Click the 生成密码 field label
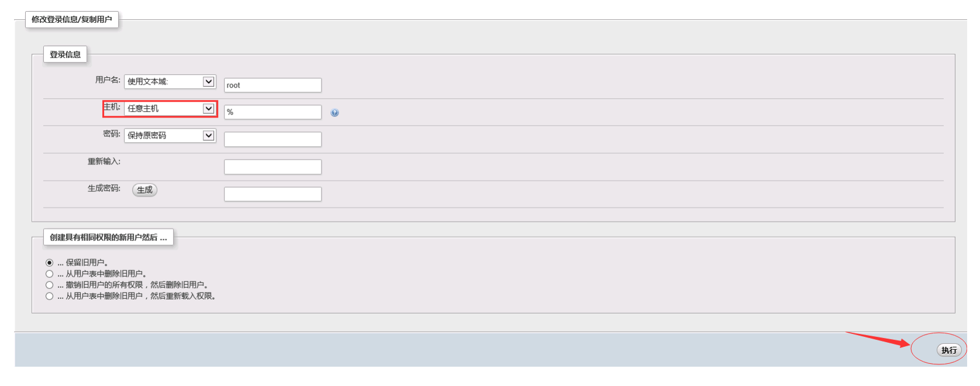 coord(104,188)
